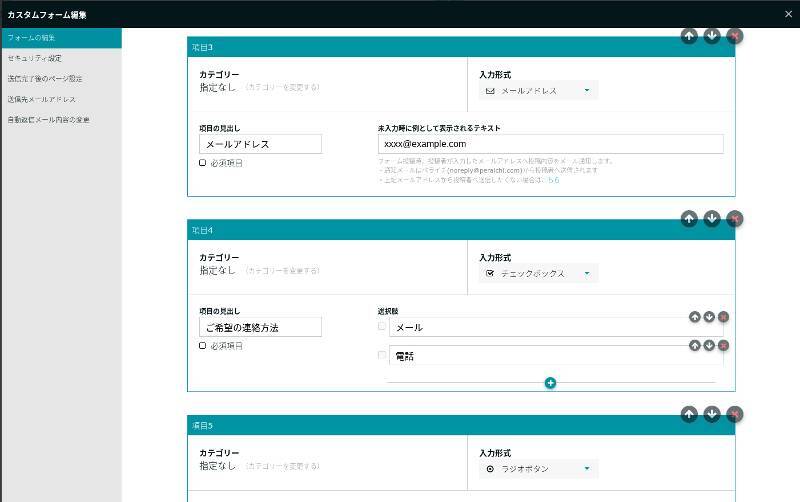Delete 項目4 with the red X icon
800x502 pixels.
point(735,219)
